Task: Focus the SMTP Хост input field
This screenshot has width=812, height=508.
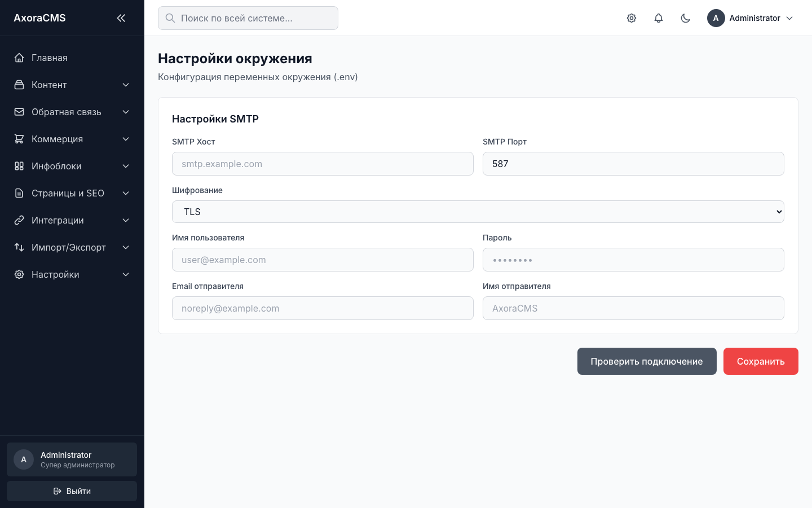Action: (323, 164)
